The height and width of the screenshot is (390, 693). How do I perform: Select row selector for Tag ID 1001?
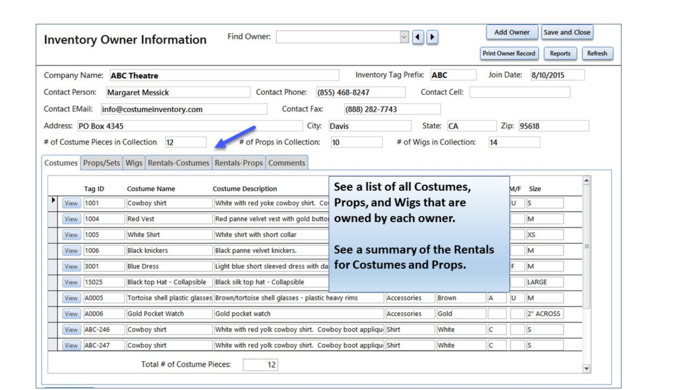pos(53,203)
